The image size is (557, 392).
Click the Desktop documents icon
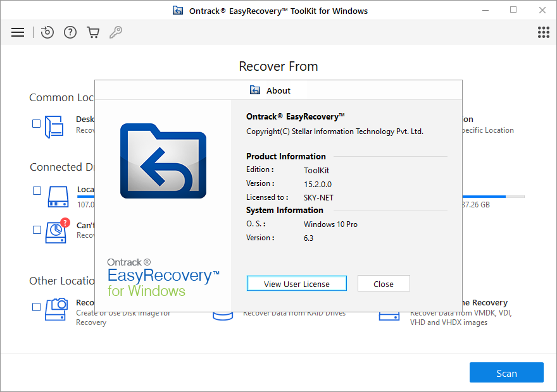(x=54, y=126)
